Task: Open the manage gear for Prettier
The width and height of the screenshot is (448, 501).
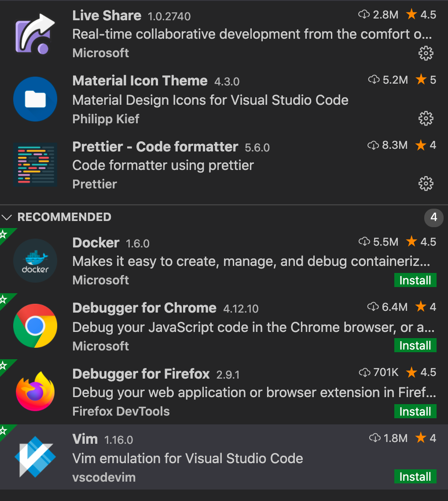Action: pyautogui.click(x=426, y=184)
